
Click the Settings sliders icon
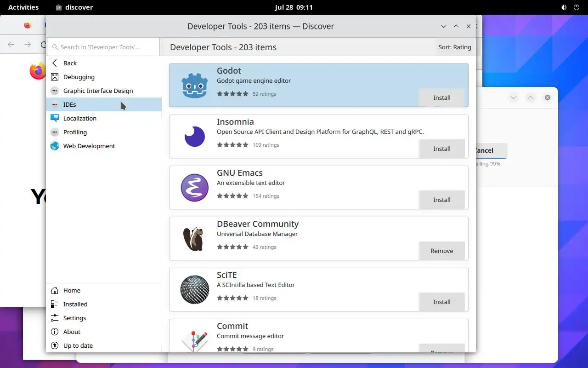click(55, 318)
